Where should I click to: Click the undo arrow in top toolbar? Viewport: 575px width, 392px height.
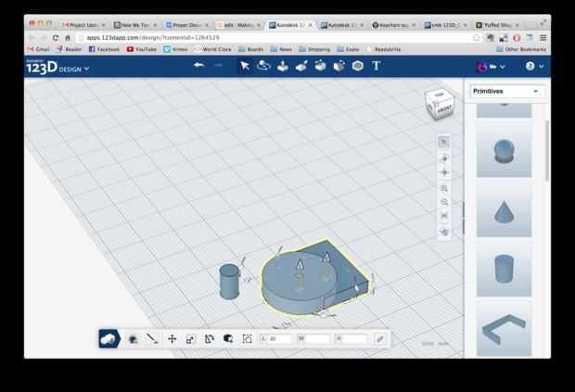point(198,66)
